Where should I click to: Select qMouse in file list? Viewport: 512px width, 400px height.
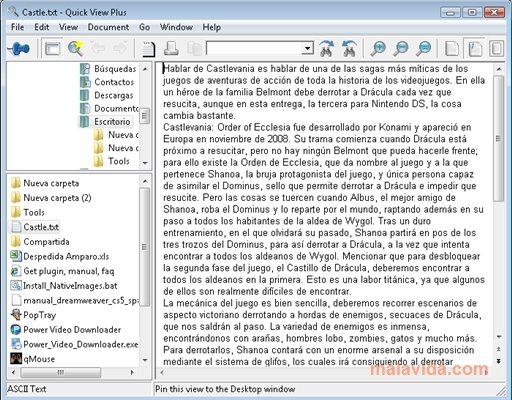(x=33, y=359)
